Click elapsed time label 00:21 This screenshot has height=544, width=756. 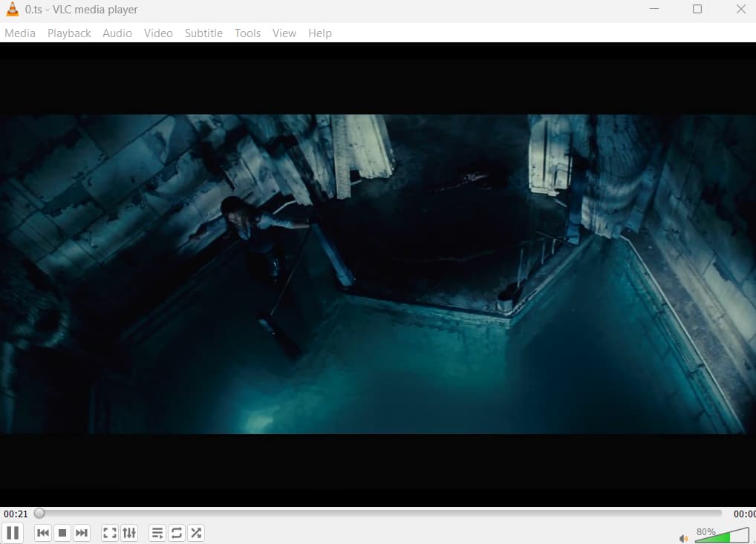pos(16,514)
